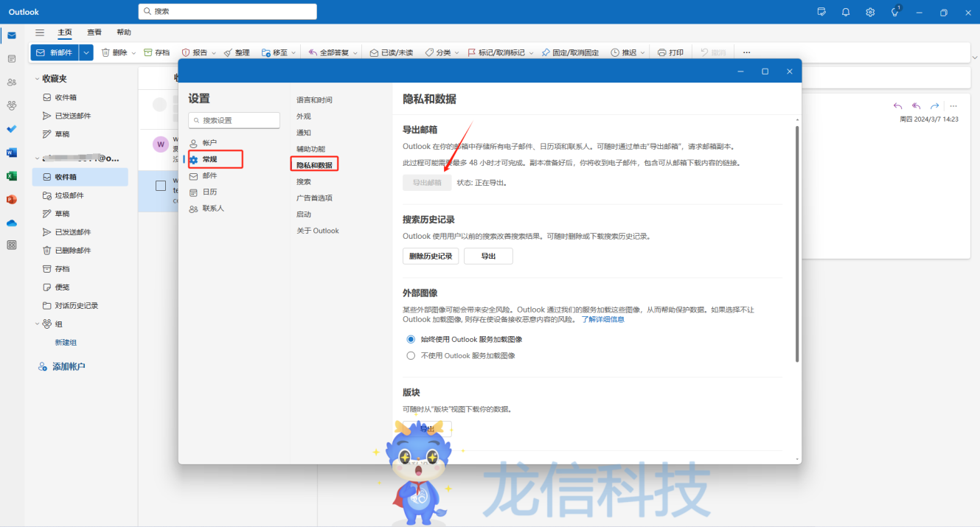Launch PowerPoint from the left rail

coord(12,199)
